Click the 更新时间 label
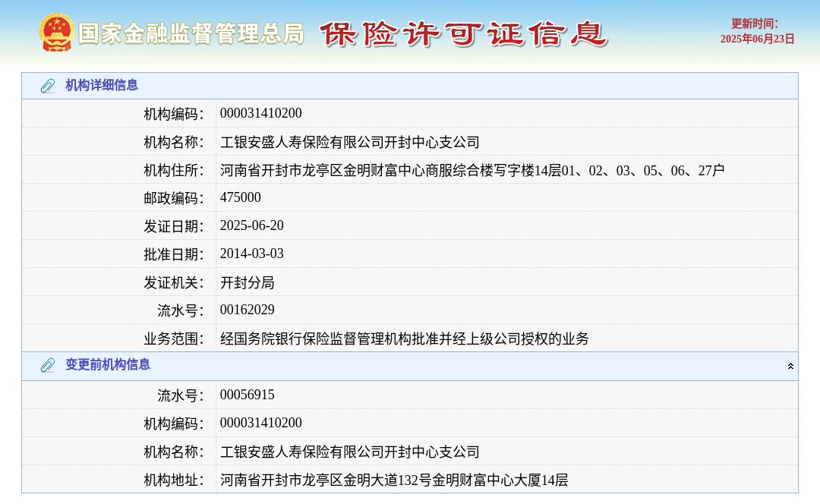This screenshot has height=504, width=820. tap(755, 24)
